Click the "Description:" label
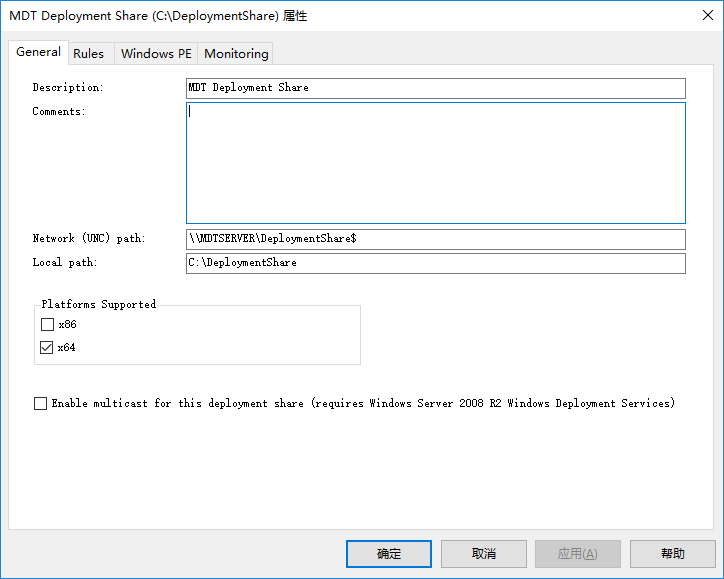 [68, 88]
